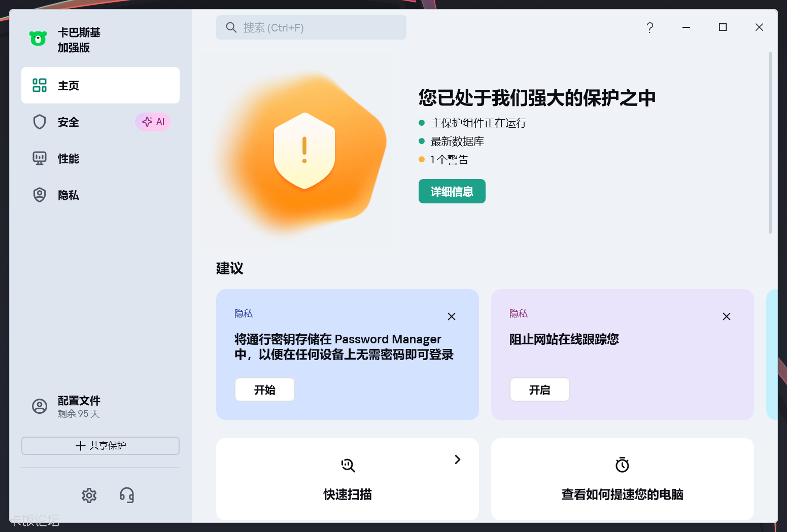
Task: Maximize the Kaspersky window
Action: pyautogui.click(x=723, y=27)
